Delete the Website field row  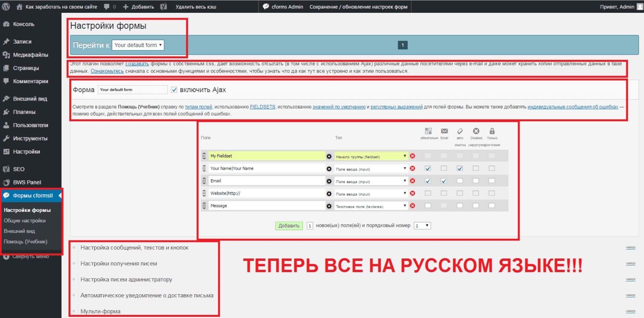pyautogui.click(x=413, y=193)
